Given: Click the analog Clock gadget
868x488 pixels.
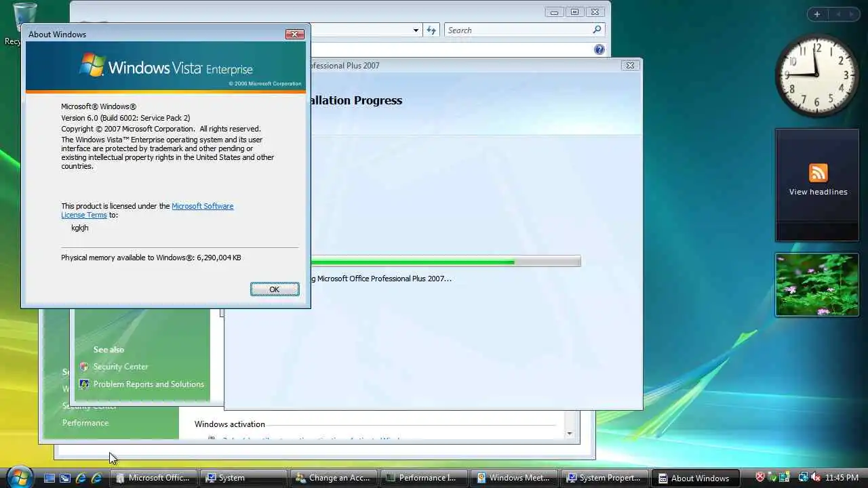Looking at the screenshot, I should [816, 75].
